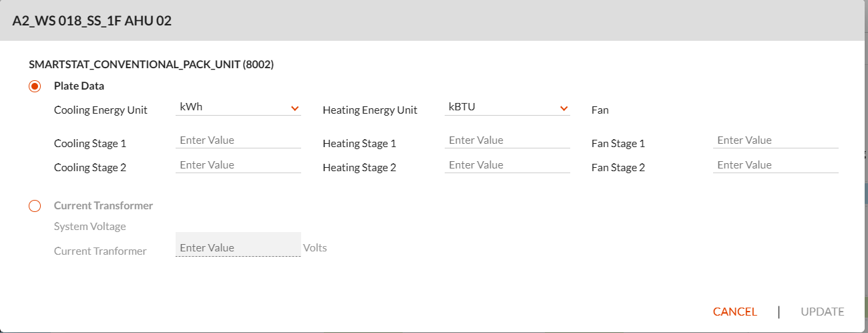
Task: Focus the Fan Stage 1 value field
Action: coord(776,140)
